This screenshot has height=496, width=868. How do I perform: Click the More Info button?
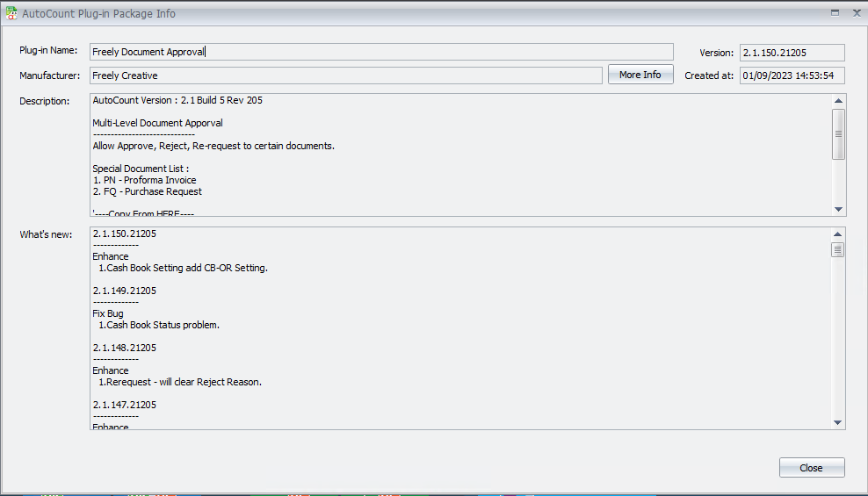(x=640, y=75)
